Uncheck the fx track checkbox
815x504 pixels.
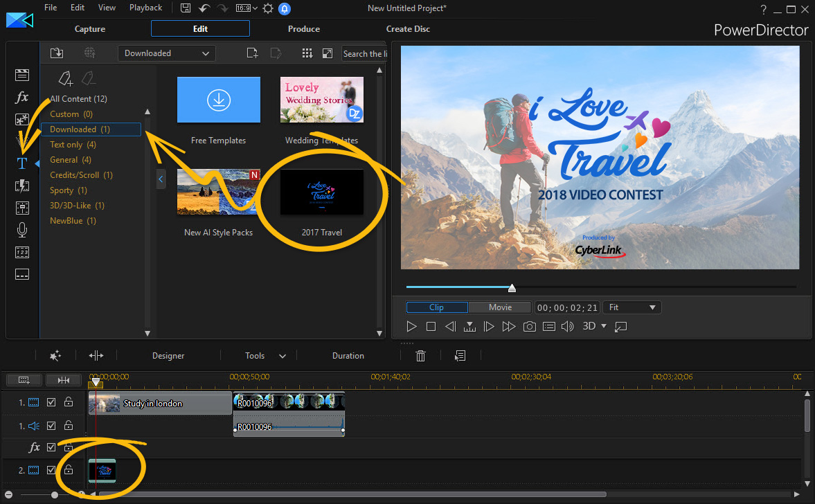pyautogui.click(x=51, y=447)
